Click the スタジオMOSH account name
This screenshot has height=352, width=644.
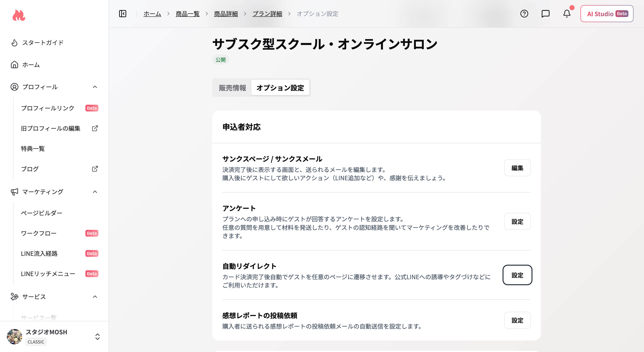point(46,332)
